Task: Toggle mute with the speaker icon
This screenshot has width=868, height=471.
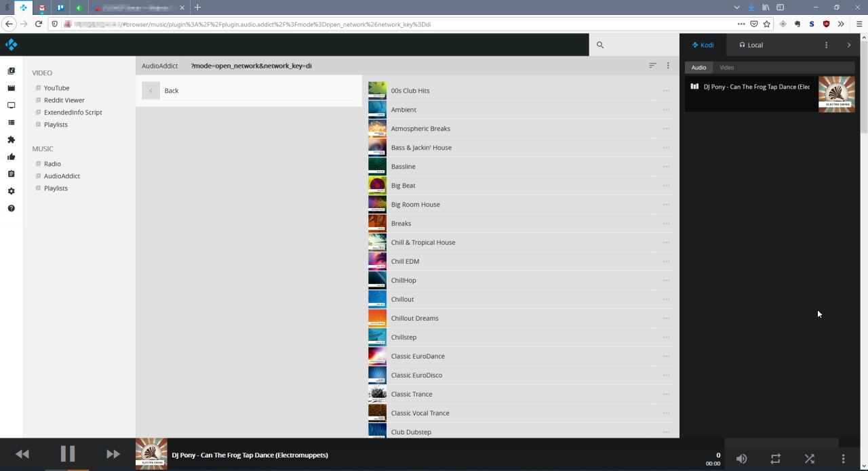Action: (x=742, y=459)
